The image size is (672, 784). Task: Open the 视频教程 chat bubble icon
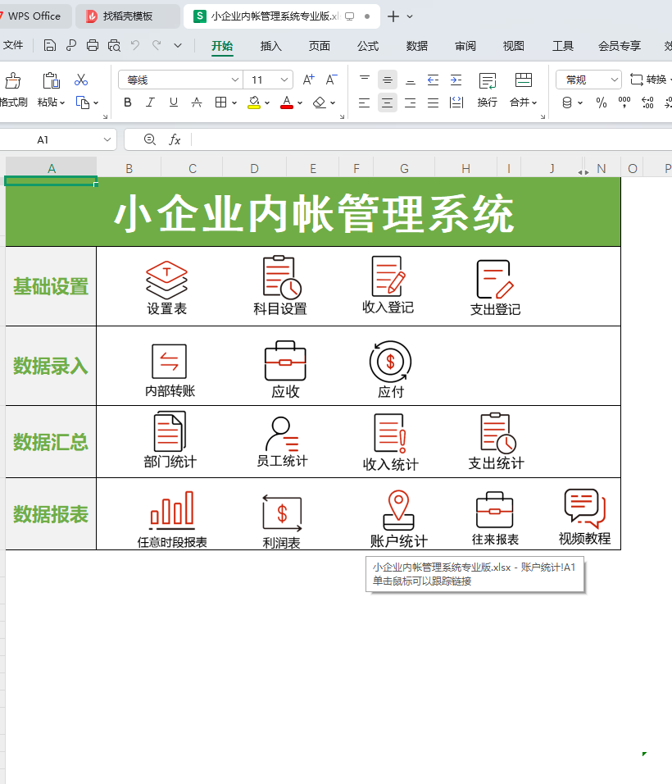tap(584, 508)
